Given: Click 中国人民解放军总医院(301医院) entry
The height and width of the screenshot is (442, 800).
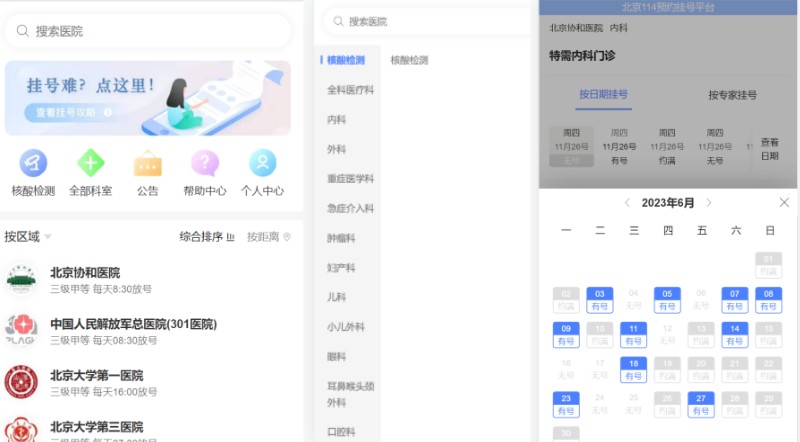Looking at the screenshot, I should click(x=134, y=324).
